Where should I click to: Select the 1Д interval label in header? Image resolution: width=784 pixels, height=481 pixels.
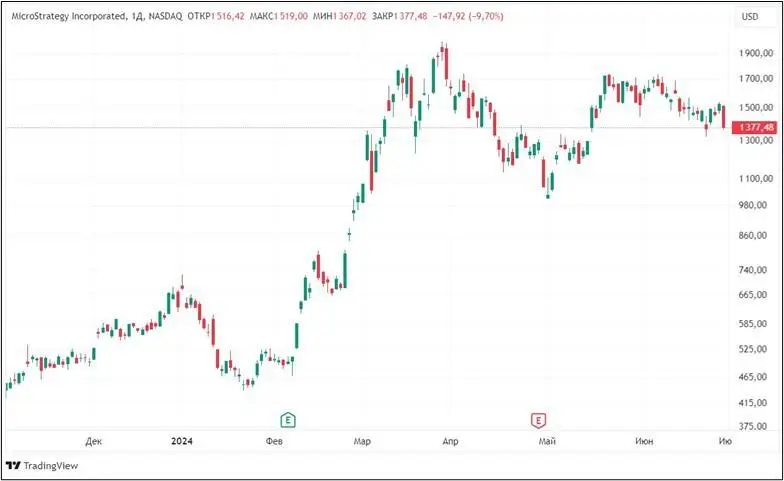point(137,16)
